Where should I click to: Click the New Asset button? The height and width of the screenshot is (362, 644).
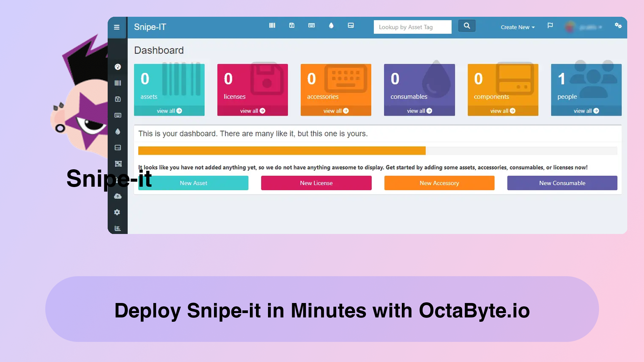click(193, 183)
